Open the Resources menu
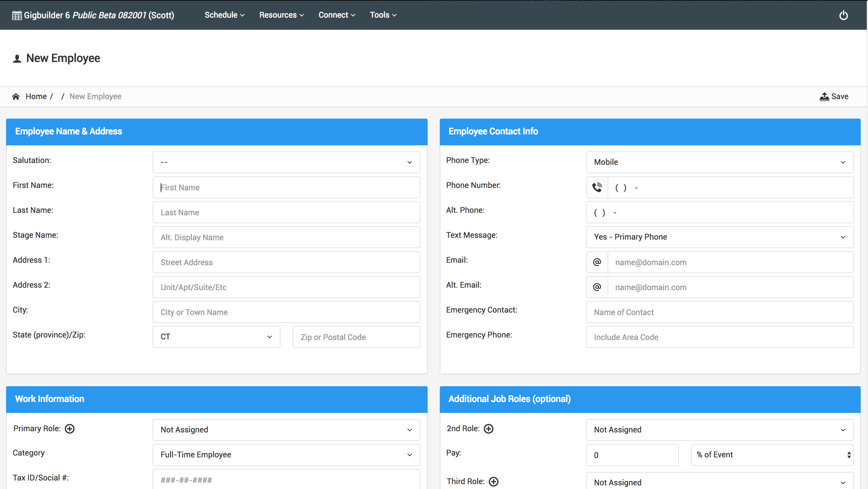868x489 pixels. [281, 15]
